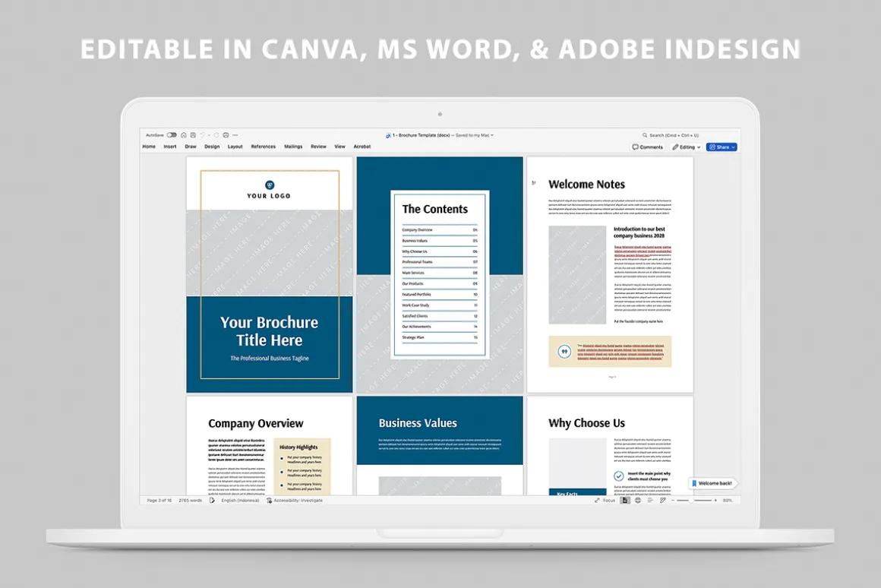Image resolution: width=881 pixels, height=588 pixels.
Task: Enable Focus mode in the status bar
Action: coord(605,501)
